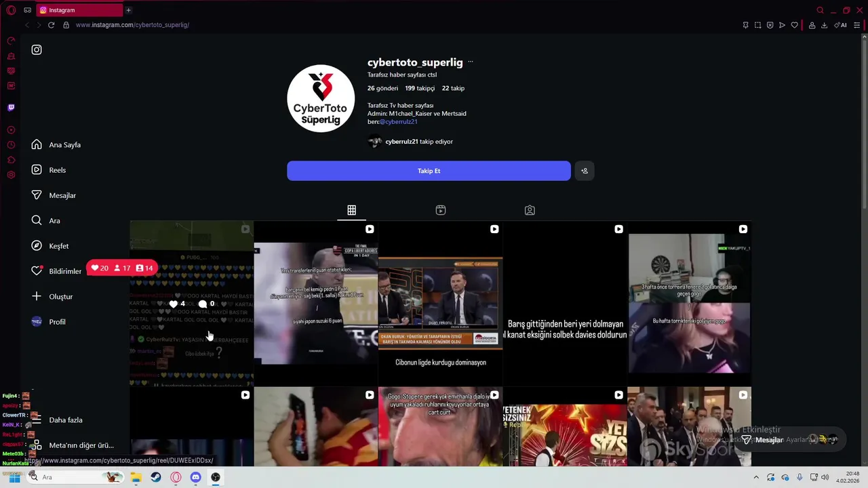The height and width of the screenshot is (488, 868).
Task: Open the floating Mesajlar chat pill
Action: point(790,440)
